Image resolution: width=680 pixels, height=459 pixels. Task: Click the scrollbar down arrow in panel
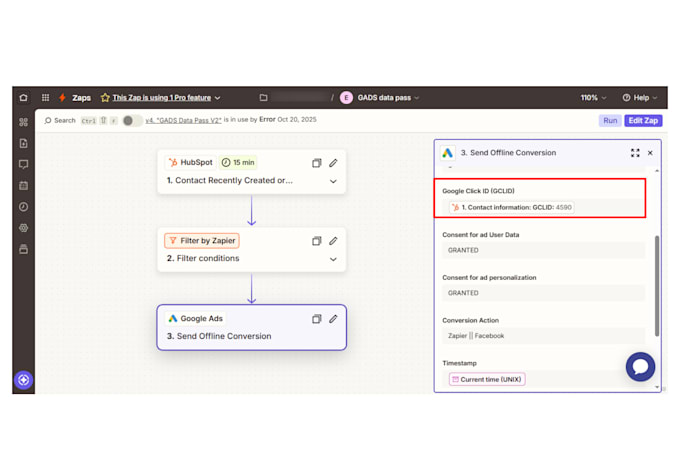point(657,387)
